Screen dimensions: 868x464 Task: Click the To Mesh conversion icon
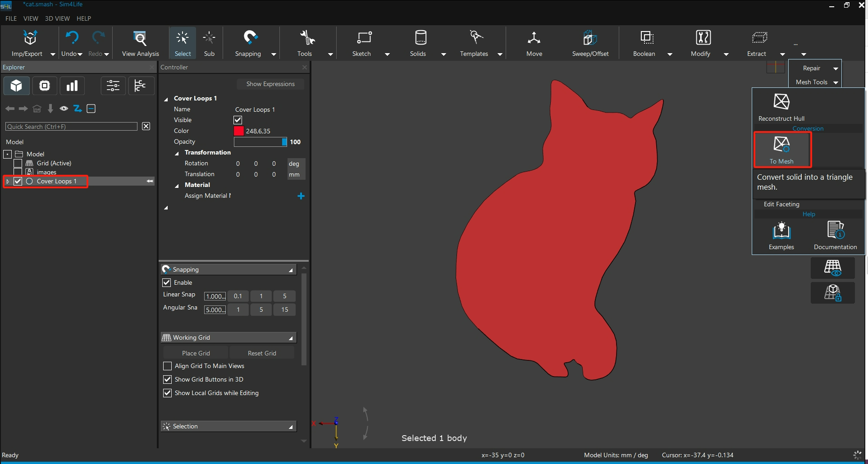pos(781,145)
